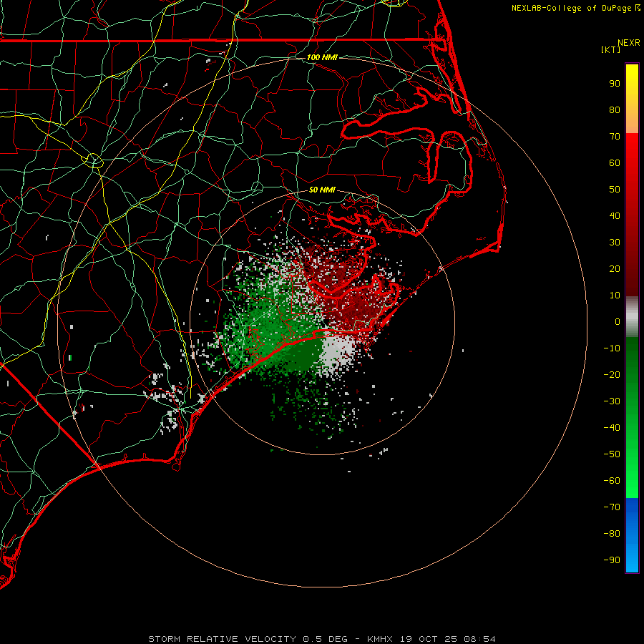Click the -40 value on velocity scale
This screenshot has width=644, height=644.
click(612, 428)
